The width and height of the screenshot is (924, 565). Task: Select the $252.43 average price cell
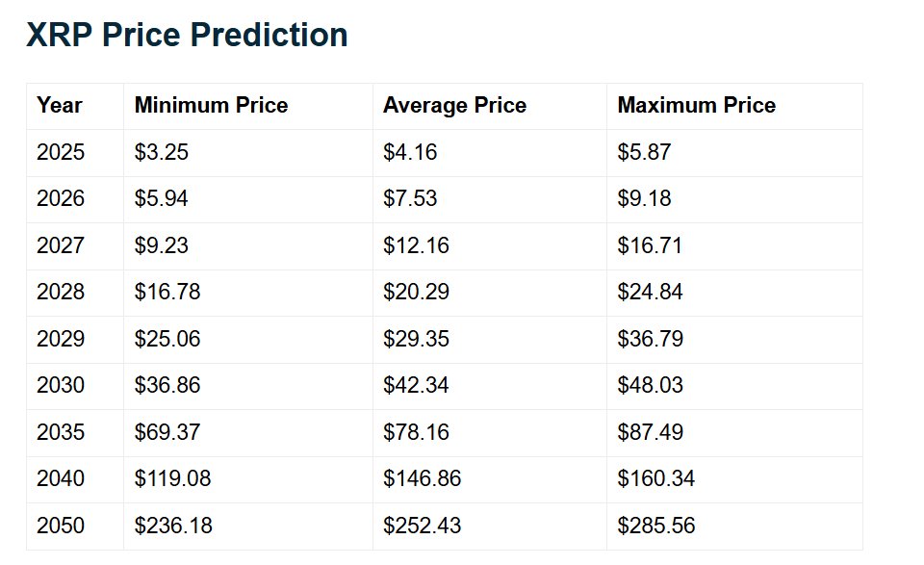click(x=422, y=526)
